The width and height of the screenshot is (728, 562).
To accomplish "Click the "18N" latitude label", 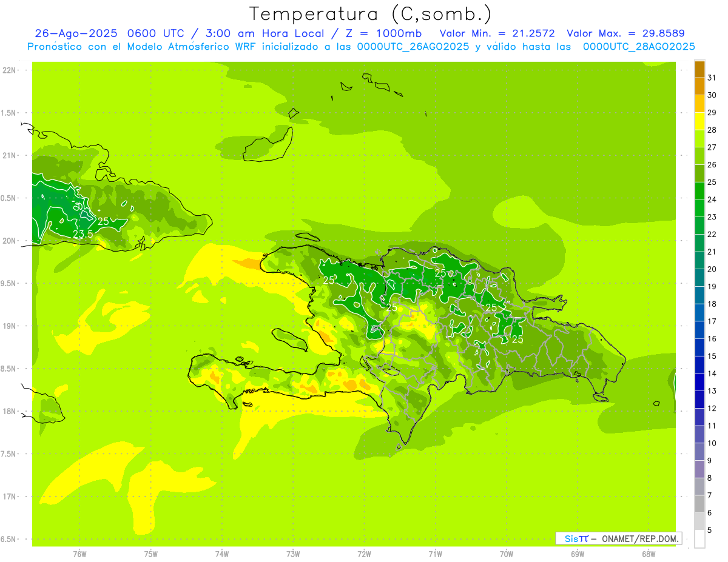I will pos(10,412).
